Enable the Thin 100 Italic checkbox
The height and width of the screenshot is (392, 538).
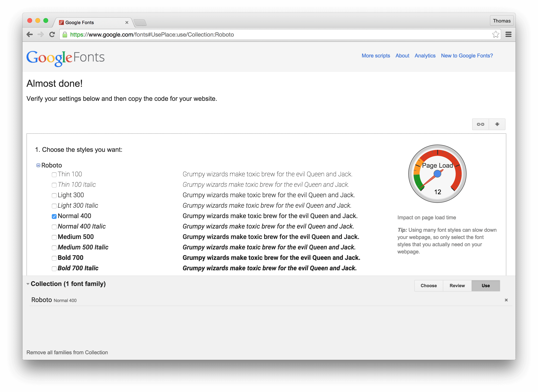point(54,185)
